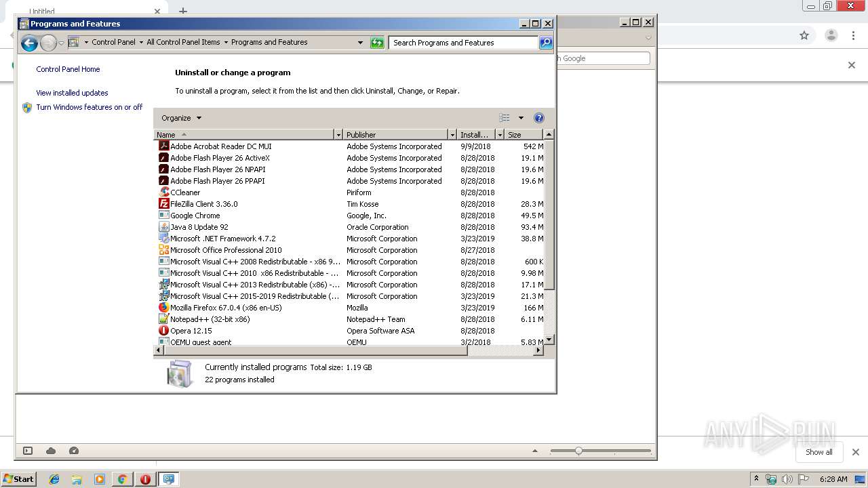Select the CCleaner program icon

coord(163,192)
